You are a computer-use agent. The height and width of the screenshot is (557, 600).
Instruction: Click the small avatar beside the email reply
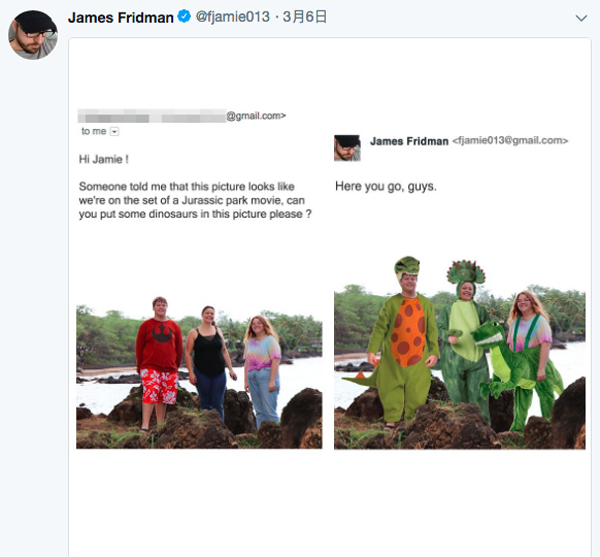[347, 147]
